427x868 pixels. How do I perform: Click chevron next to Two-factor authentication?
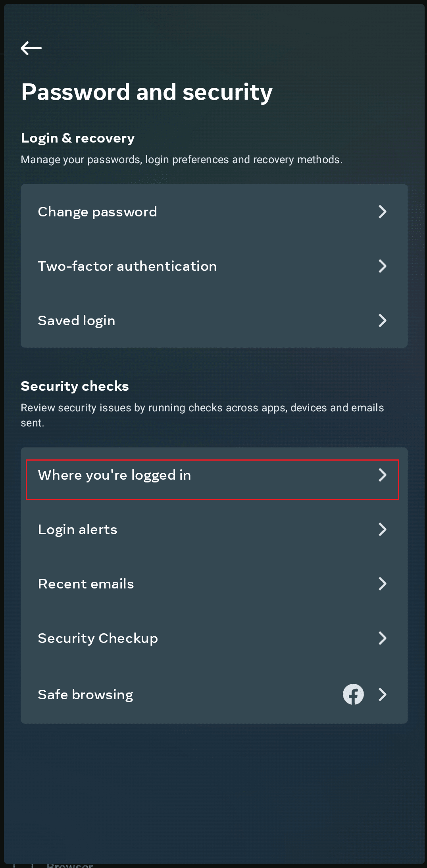[x=382, y=266]
